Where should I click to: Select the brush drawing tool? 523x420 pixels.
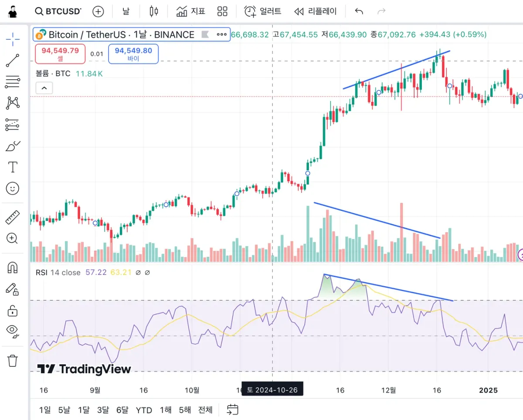coord(13,146)
